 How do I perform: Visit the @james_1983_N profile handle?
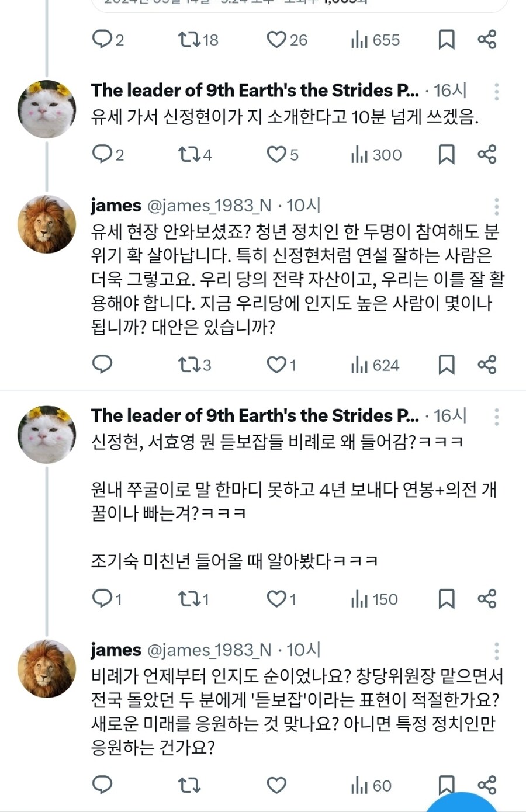[x=210, y=206]
